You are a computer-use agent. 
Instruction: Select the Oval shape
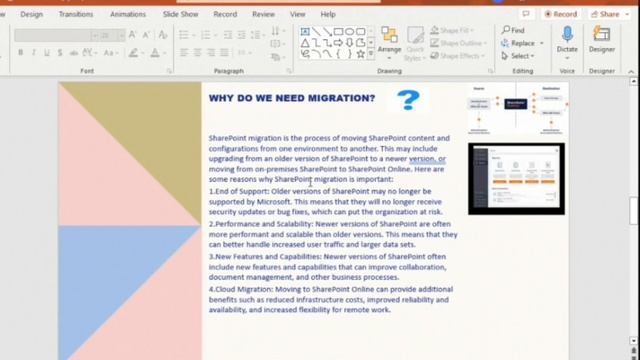[x=349, y=31]
